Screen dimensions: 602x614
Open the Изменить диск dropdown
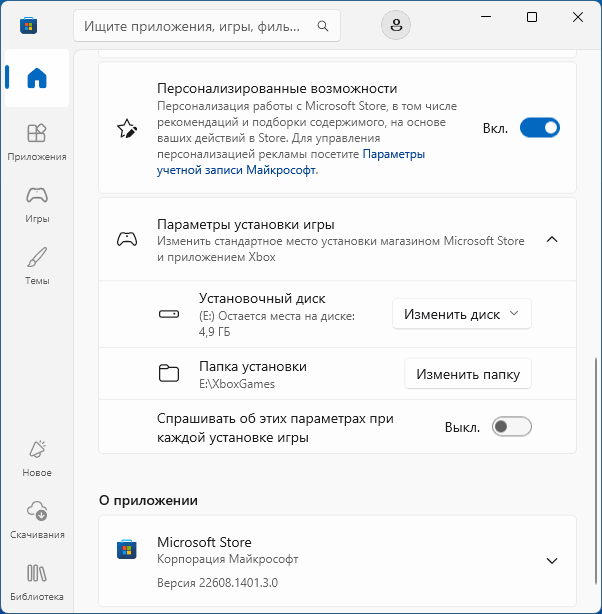point(462,314)
